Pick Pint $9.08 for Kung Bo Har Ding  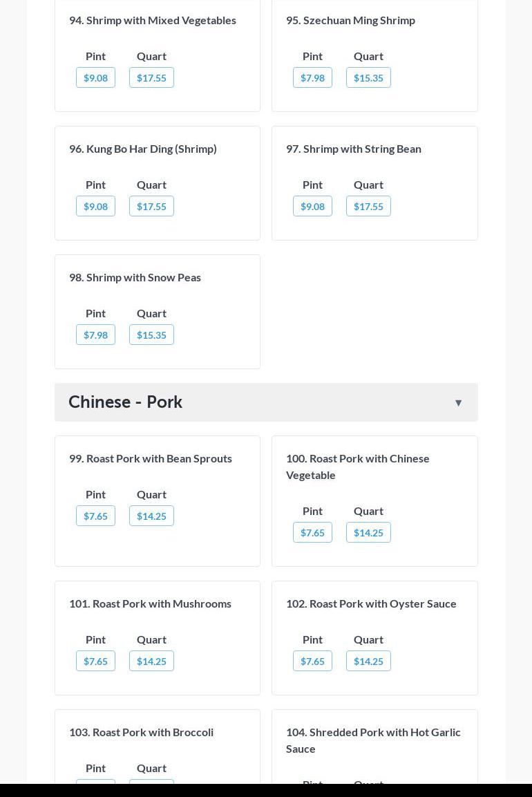point(95,206)
